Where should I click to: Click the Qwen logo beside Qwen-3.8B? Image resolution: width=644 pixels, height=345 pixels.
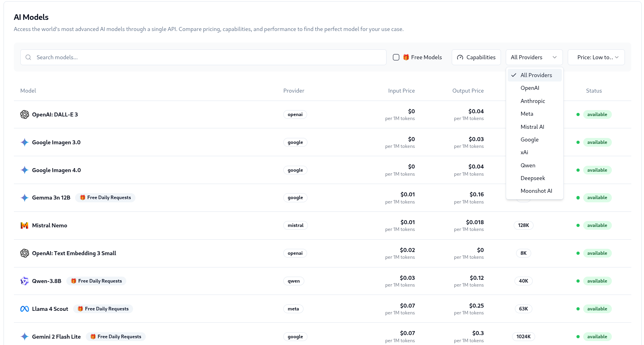point(25,281)
